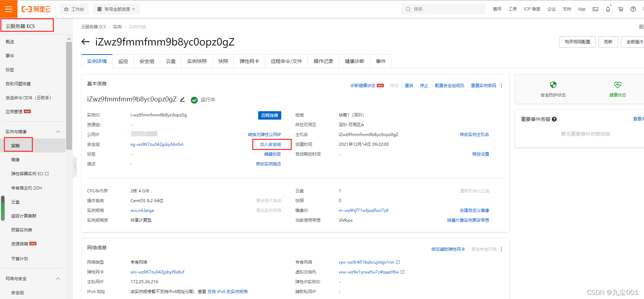Open 费用 in the top bar

[x=497, y=9]
